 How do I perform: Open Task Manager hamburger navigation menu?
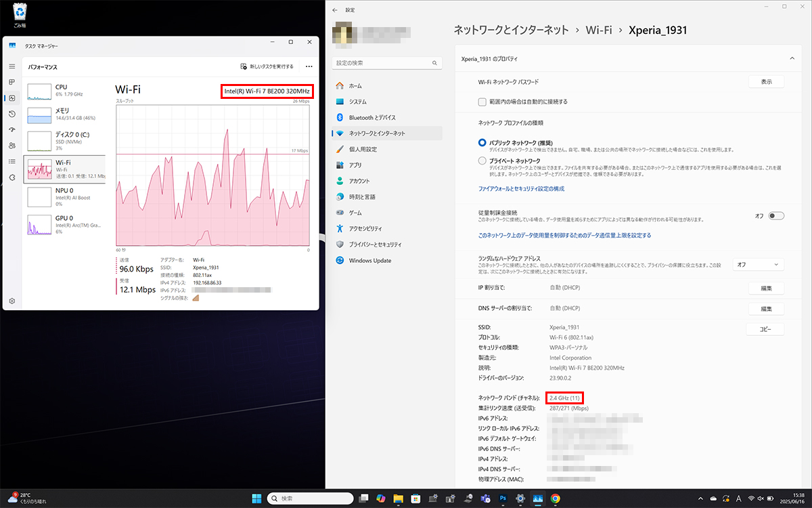click(x=12, y=66)
